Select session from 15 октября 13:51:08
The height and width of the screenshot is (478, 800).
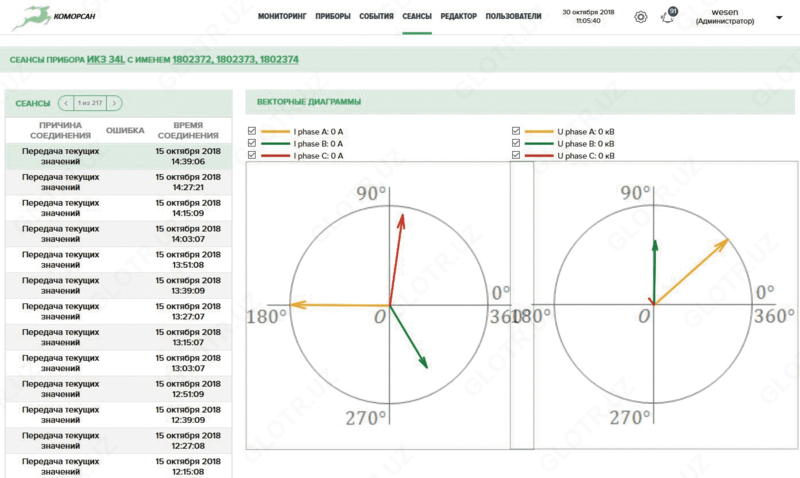coord(119,259)
